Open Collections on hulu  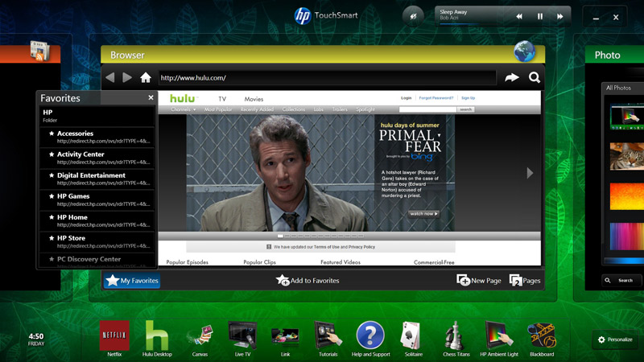[294, 109]
